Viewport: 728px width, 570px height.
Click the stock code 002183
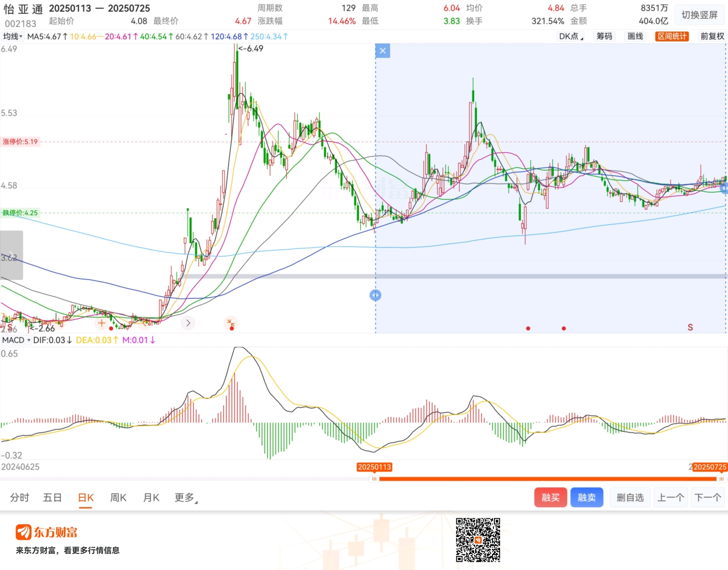(21, 24)
